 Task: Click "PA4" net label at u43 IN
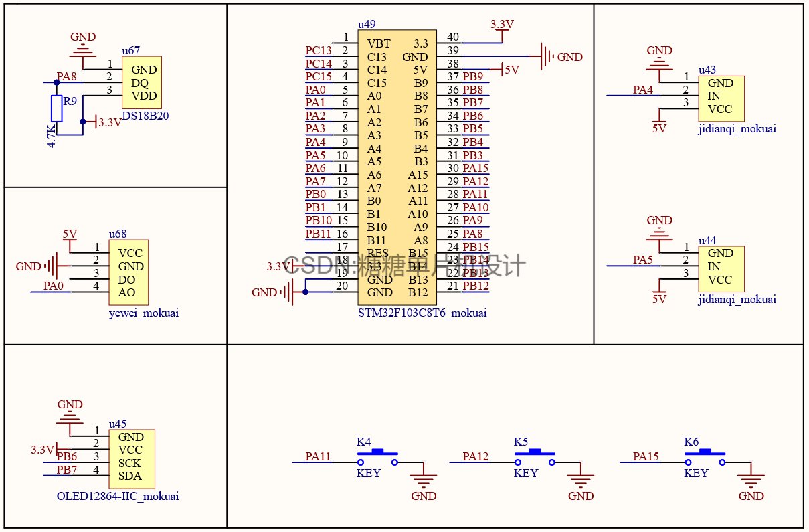(643, 90)
